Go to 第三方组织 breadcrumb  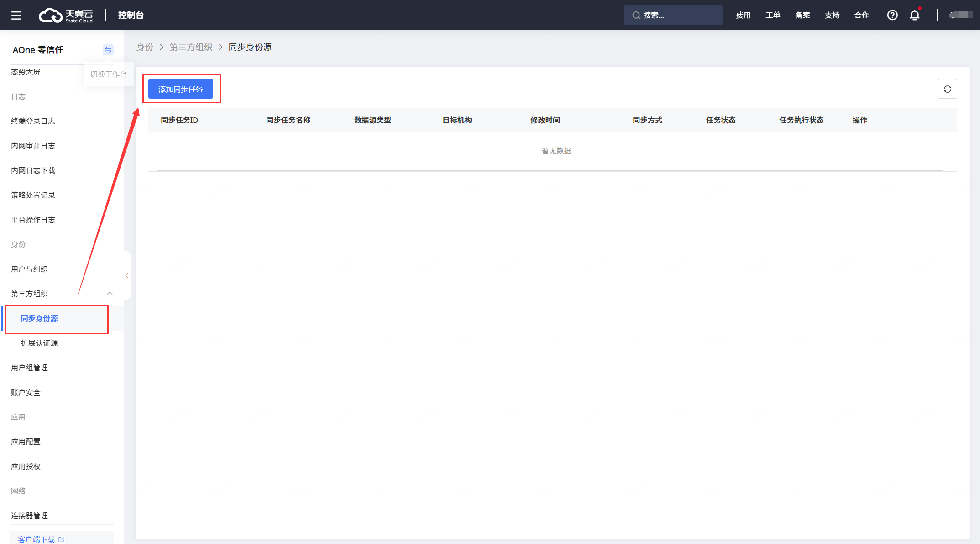(191, 47)
